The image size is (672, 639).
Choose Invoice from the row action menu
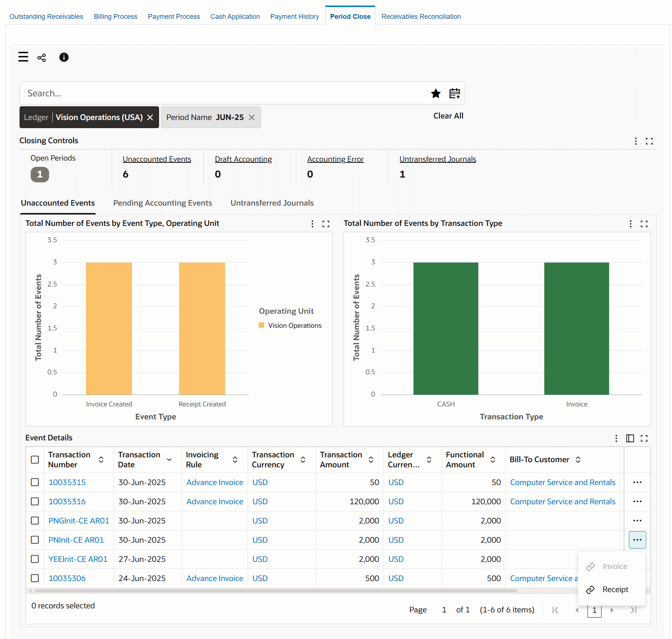tap(611, 567)
